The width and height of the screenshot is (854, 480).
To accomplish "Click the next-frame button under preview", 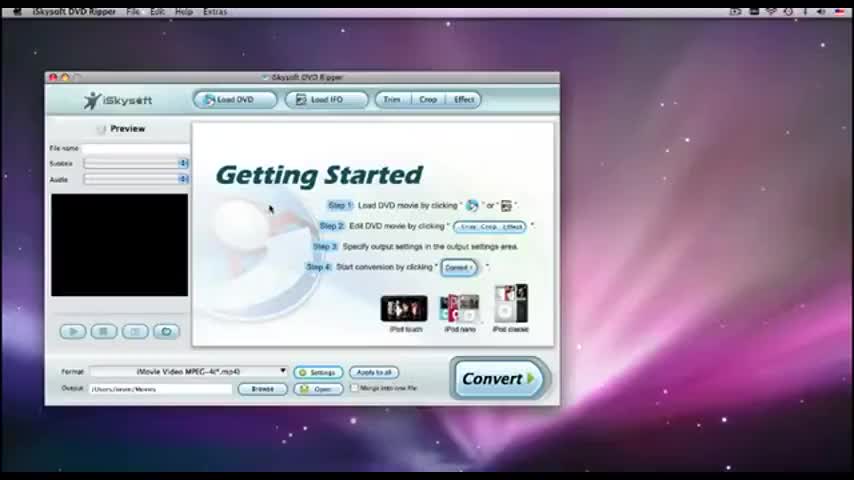I will point(135,331).
